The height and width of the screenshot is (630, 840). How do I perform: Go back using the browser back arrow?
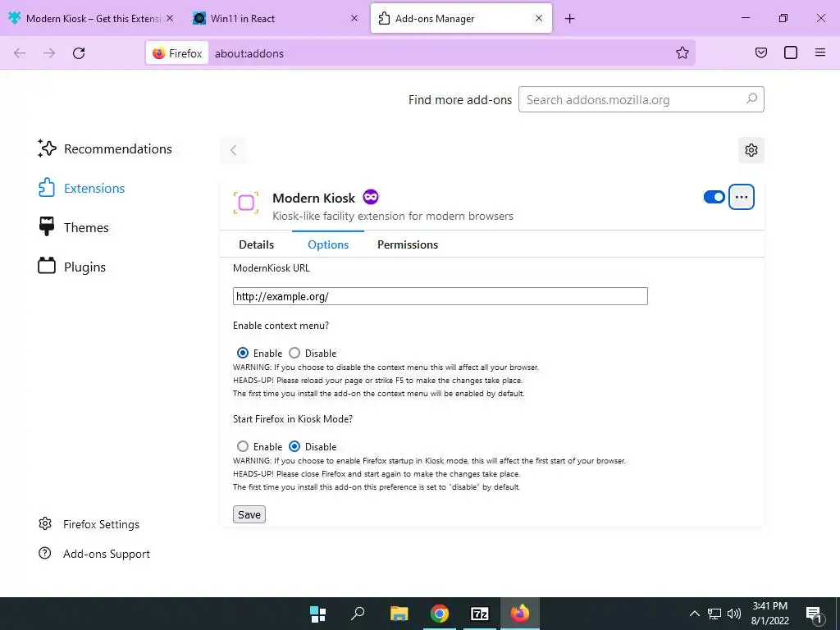coord(20,53)
